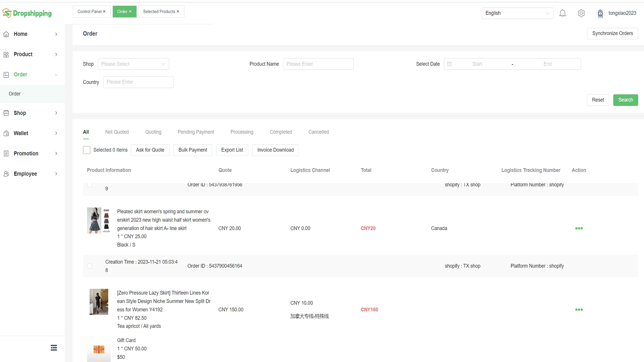Collapse the Order section in the sidebar

(x=56, y=74)
